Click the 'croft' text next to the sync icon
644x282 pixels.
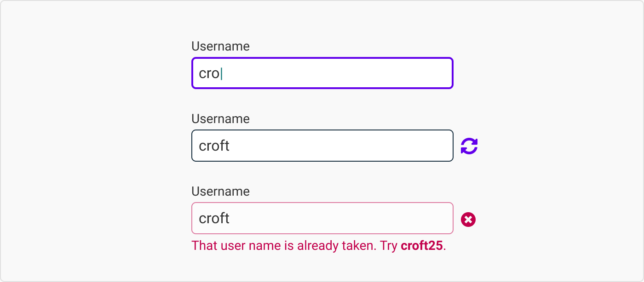pyautogui.click(x=214, y=146)
